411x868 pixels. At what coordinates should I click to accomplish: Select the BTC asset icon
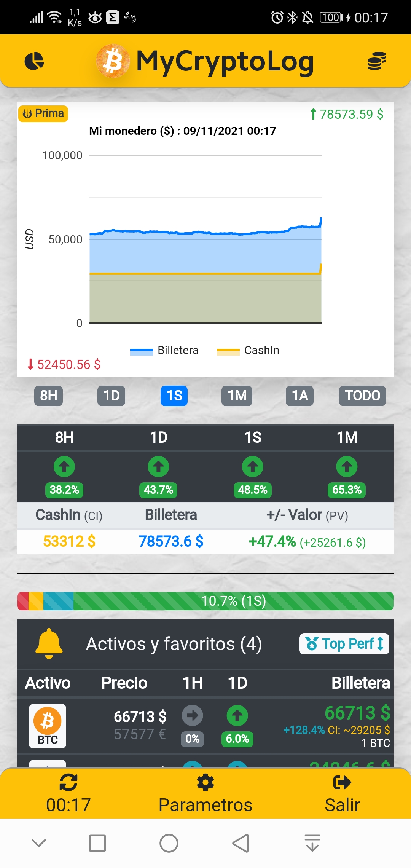pos(48,726)
